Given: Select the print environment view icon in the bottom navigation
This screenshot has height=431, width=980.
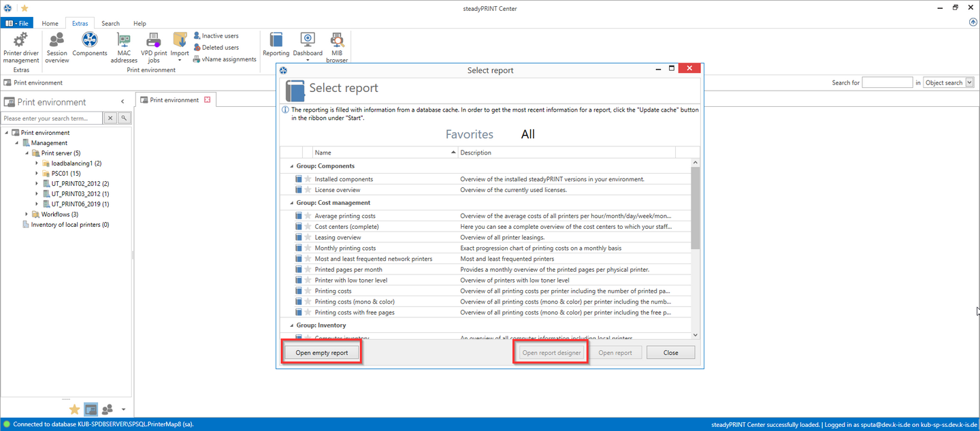Looking at the screenshot, I should point(91,409).
